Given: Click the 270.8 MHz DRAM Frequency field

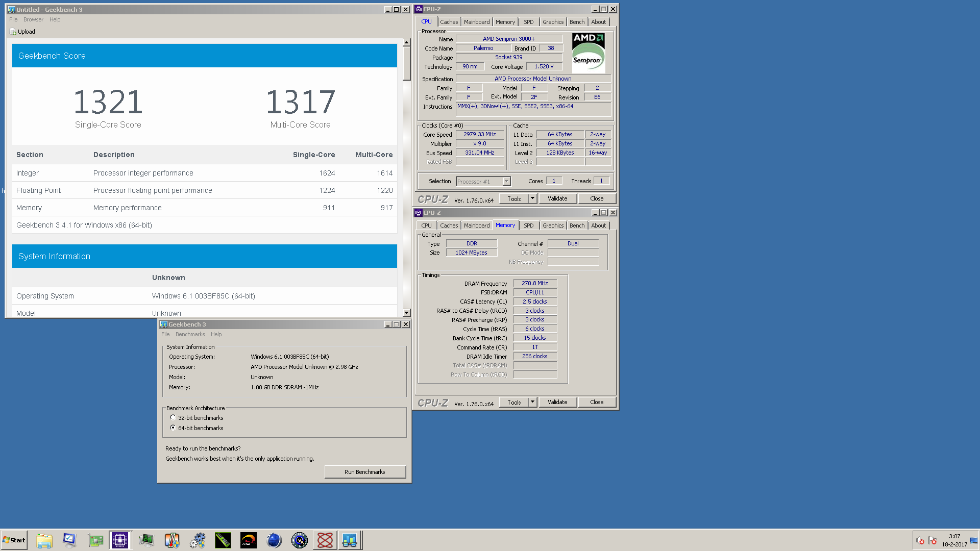Looking at the screenshot, I should tap(534, 284).
